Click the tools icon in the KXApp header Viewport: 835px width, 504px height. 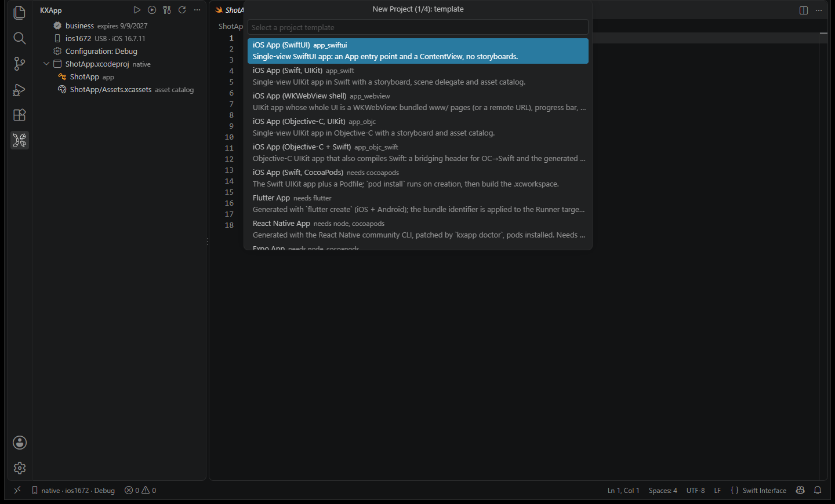tap(167, 10)
